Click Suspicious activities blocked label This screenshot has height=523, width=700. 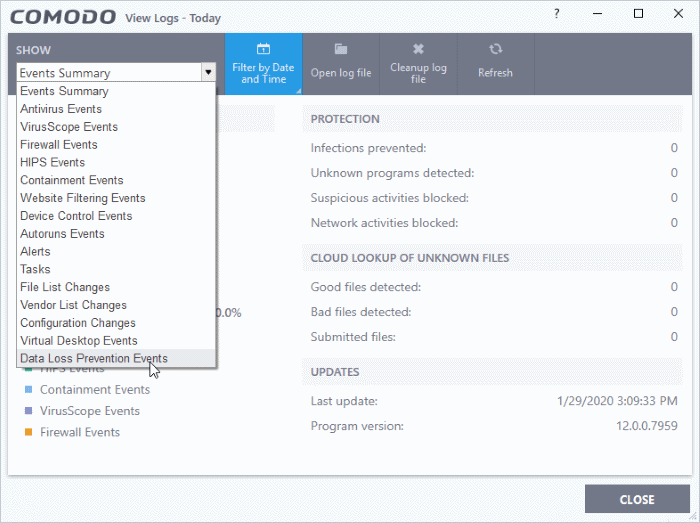(390, 198)
